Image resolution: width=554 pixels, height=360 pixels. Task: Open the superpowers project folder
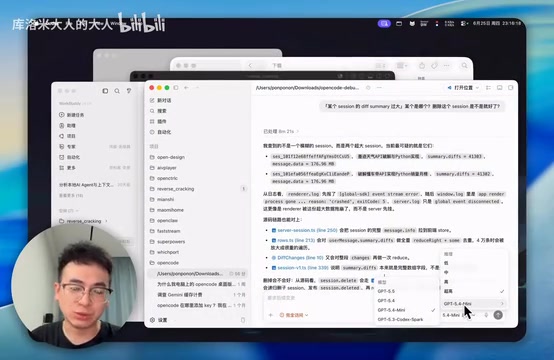point(198,242)
